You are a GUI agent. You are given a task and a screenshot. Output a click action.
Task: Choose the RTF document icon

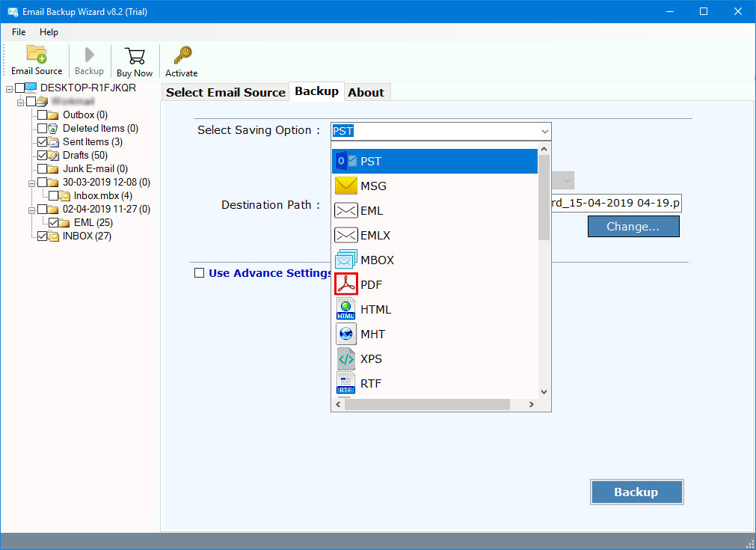click(x=345, y=383)
